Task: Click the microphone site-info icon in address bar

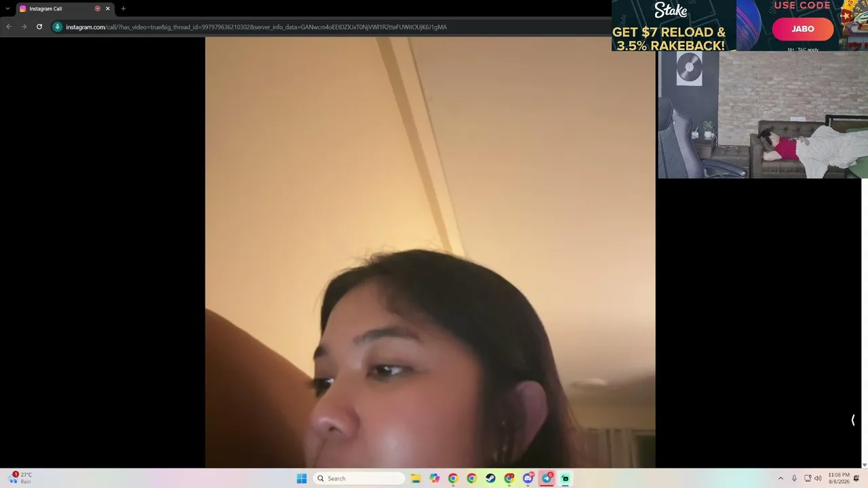Action: 58,27
